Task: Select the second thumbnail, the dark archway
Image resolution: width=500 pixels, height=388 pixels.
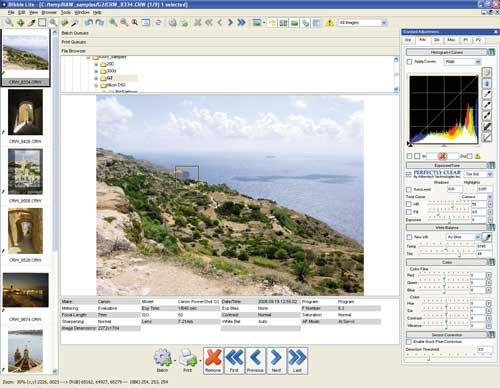Action: (25, 112)
